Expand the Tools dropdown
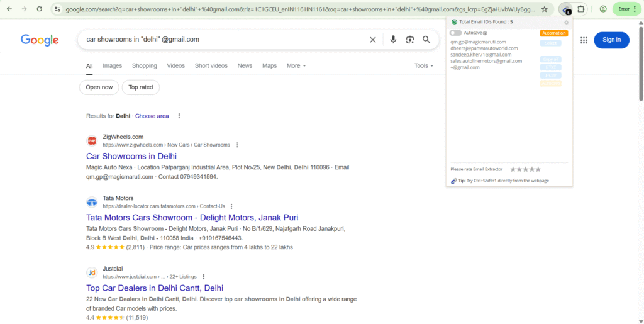 [x=424, y=65]
